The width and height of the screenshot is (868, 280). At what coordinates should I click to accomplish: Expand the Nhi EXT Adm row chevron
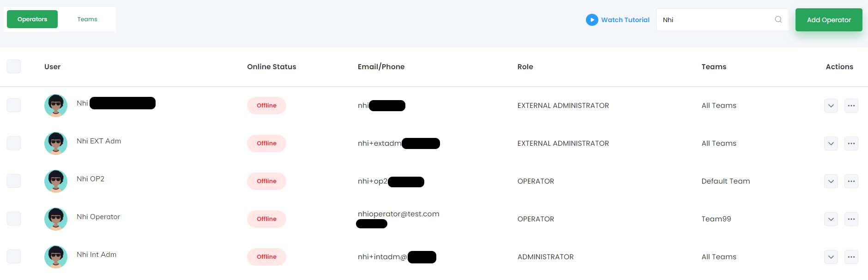tap(831, 143)
